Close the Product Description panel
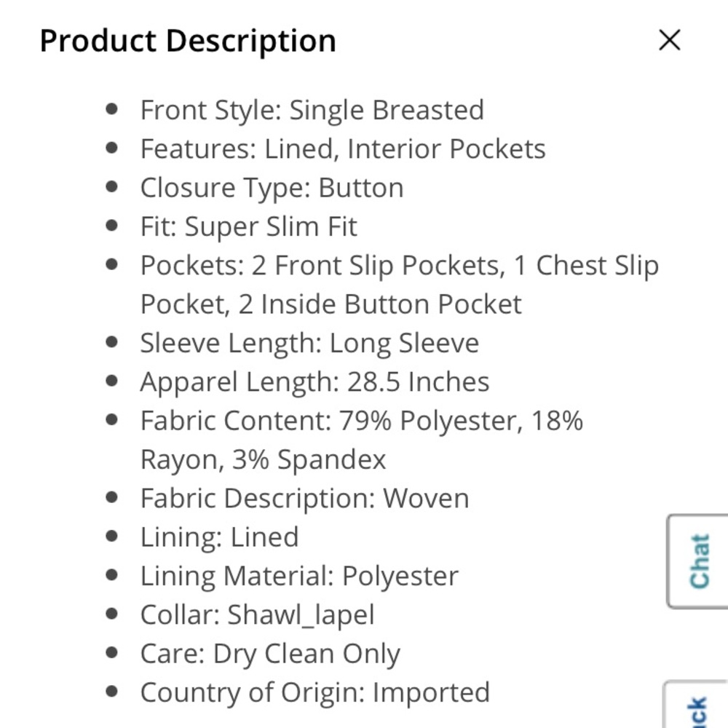 (x=669, y=40)
